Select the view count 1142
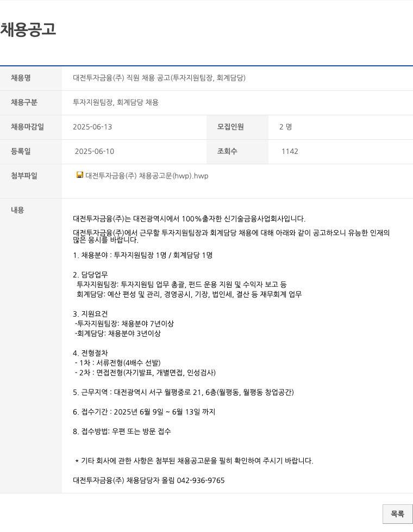The height and width of the screenshot is (532, 413). tap(290, 151)
